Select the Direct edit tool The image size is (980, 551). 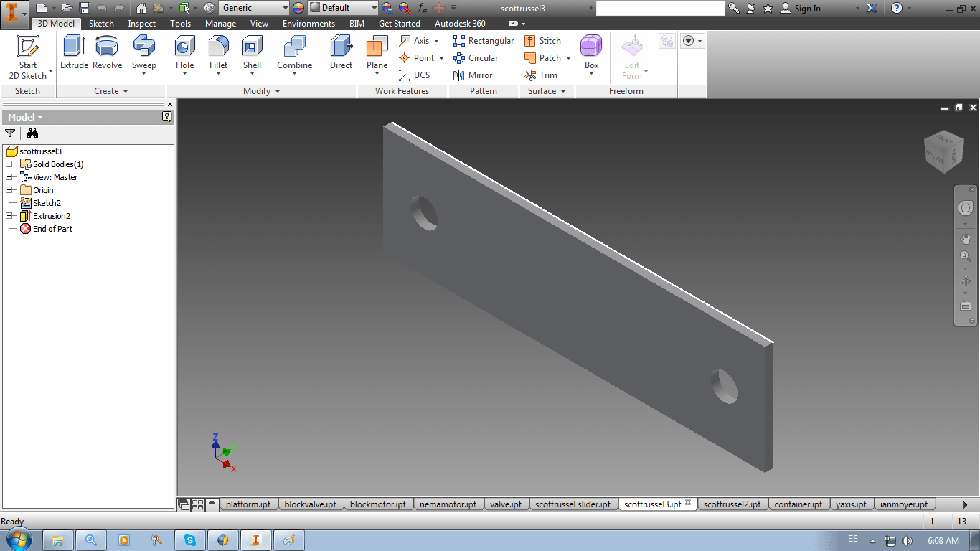click(x=341, y=53)
